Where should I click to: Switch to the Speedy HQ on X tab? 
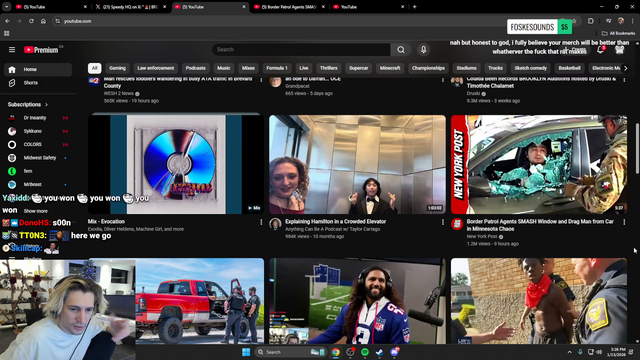(x=130, y=7)
